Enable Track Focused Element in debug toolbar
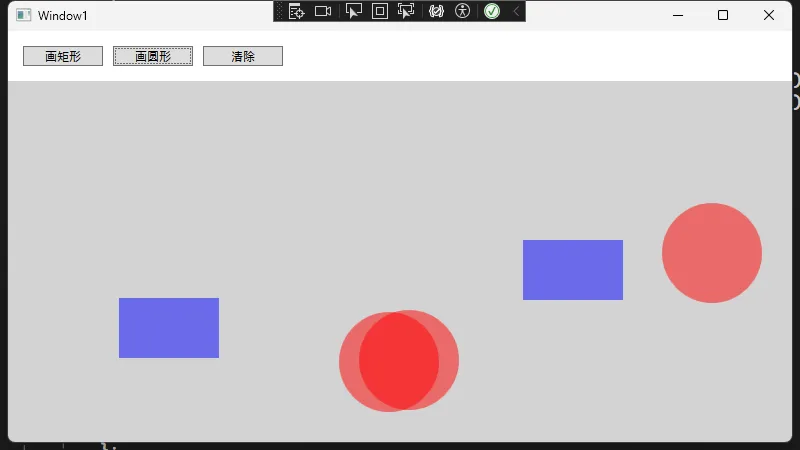 click(406, 11)
